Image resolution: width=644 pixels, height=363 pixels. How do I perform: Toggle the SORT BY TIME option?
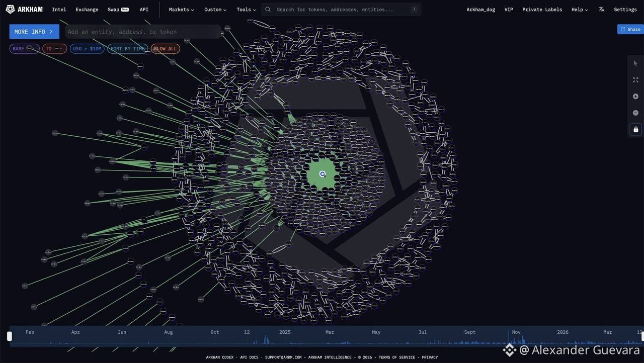[x=128, y=49]
